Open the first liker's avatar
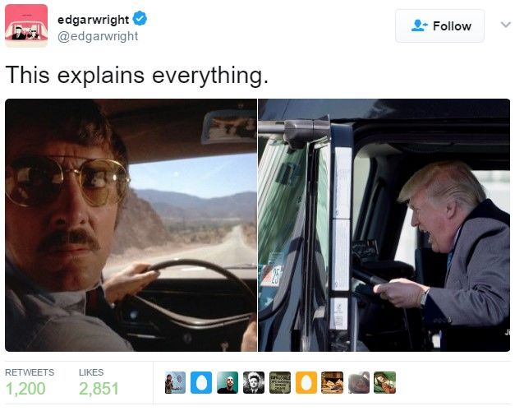This screenshot has height=420, width=515. coord(175,382)
